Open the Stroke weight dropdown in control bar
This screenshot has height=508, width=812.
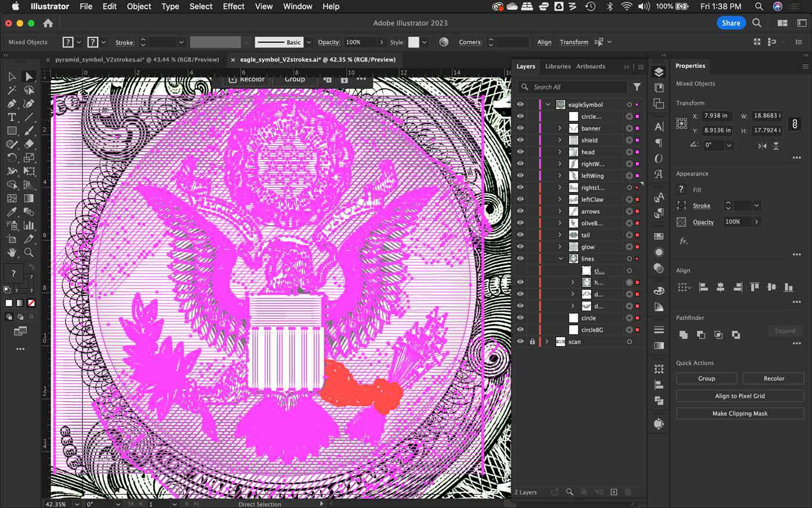[181, 42]
